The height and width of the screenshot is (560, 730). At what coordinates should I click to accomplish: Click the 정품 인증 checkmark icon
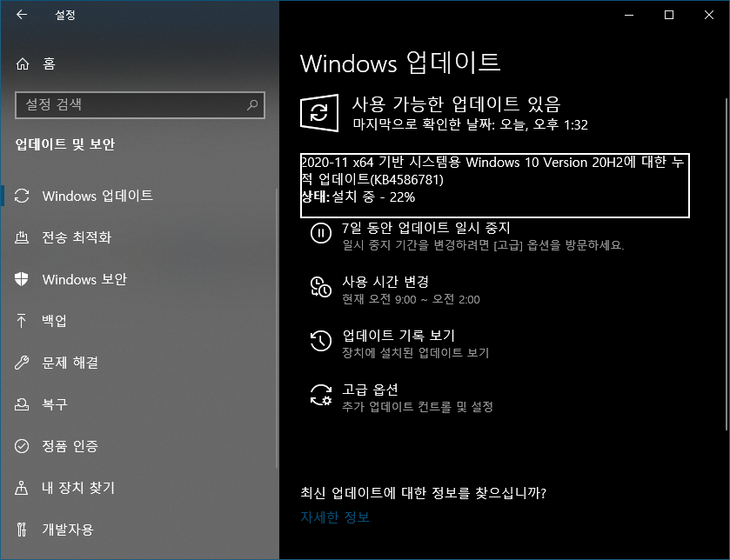pyautogui.click(x=22, y=446)
